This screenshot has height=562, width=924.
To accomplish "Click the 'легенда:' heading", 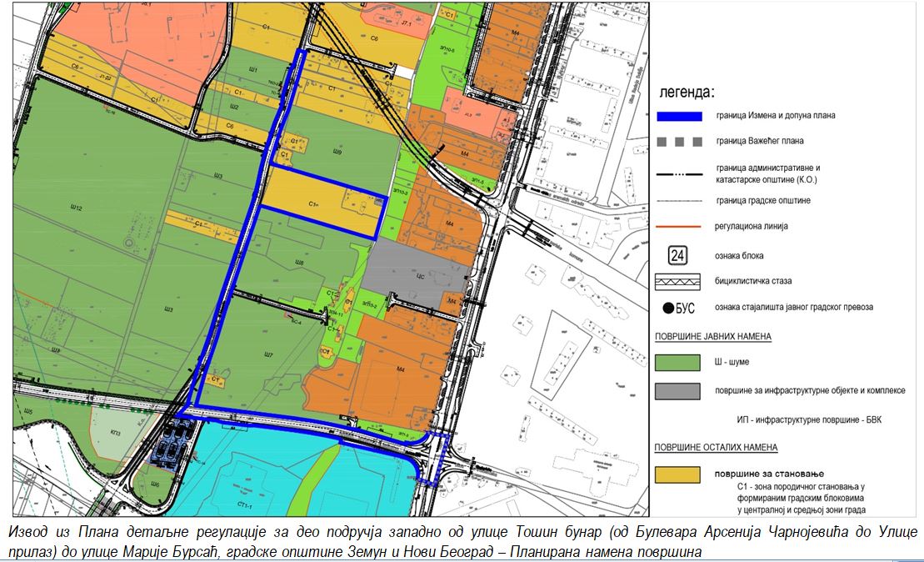I will point(687,91).
